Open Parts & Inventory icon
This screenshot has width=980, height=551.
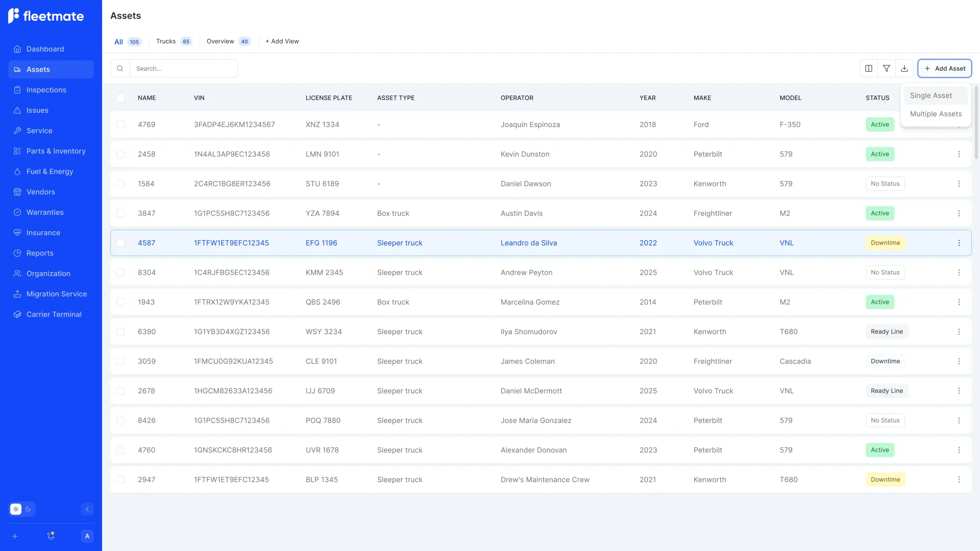(x=17, y=151)
